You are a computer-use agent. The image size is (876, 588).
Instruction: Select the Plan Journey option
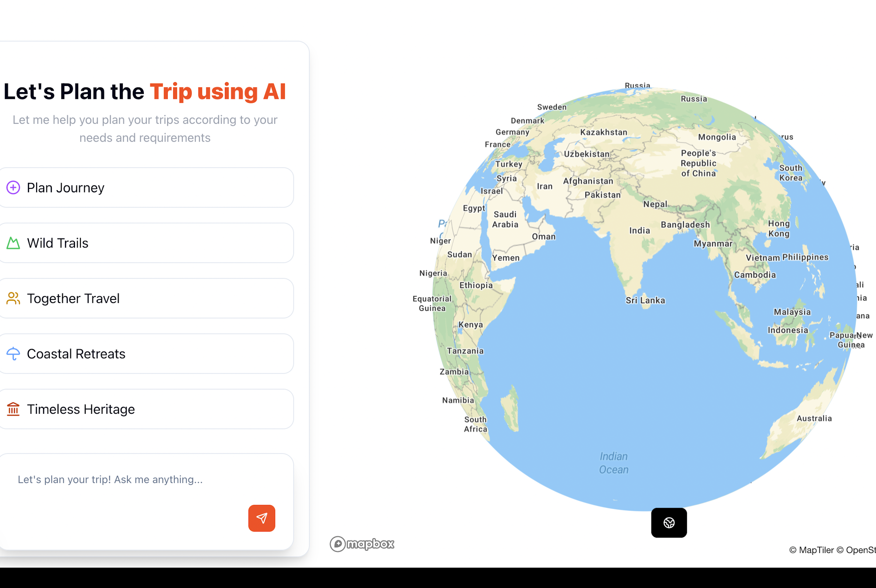pos(146,188)
